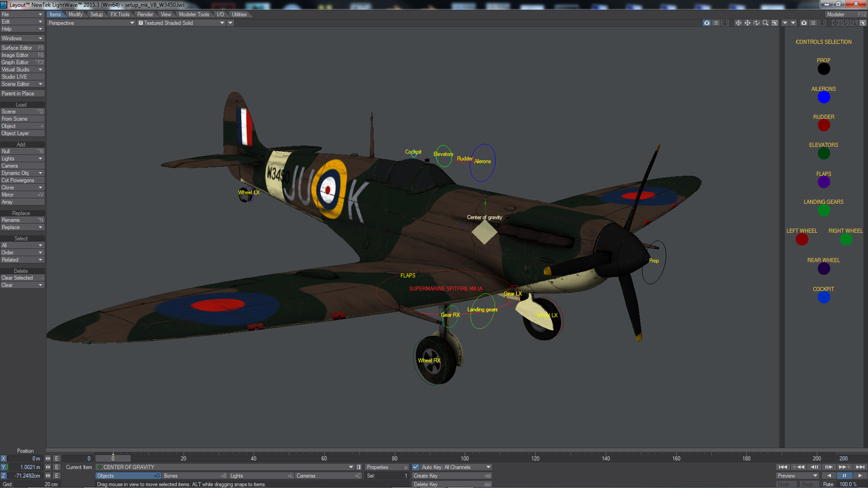Toggle the Auto Key checkbox

tap(416, 467)
